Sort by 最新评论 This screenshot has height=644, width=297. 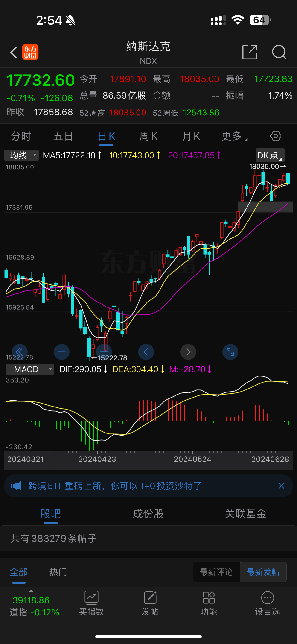click(216, 572)
